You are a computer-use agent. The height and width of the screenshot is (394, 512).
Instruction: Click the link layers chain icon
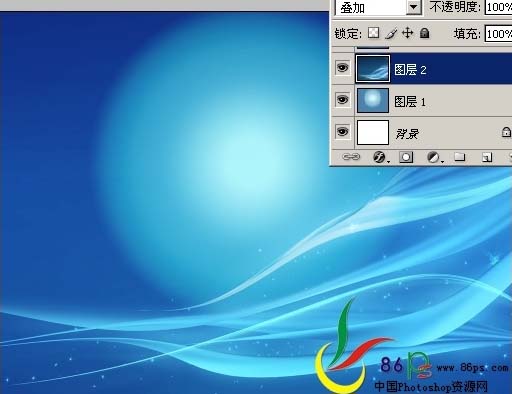click(x=351, y=157)
